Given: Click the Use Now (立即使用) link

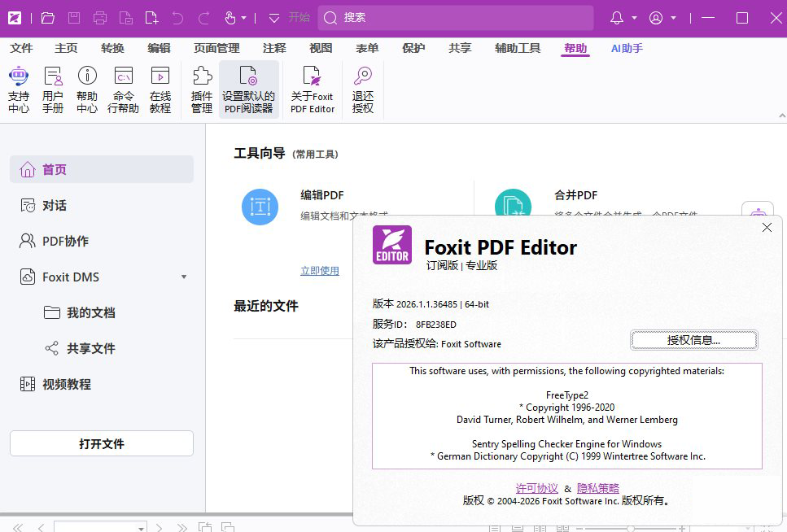Looking at the screenshot, I should (320, 271).
